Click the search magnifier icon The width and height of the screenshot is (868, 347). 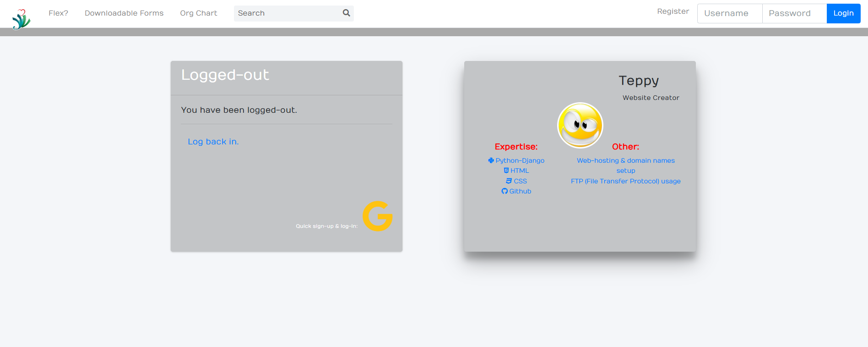(x=347, y=13)
